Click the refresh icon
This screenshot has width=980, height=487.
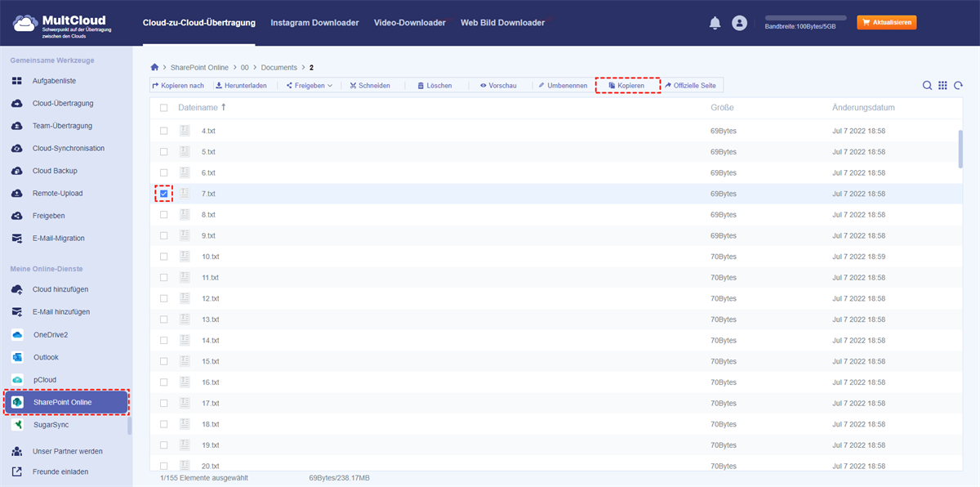coord(958,86)
